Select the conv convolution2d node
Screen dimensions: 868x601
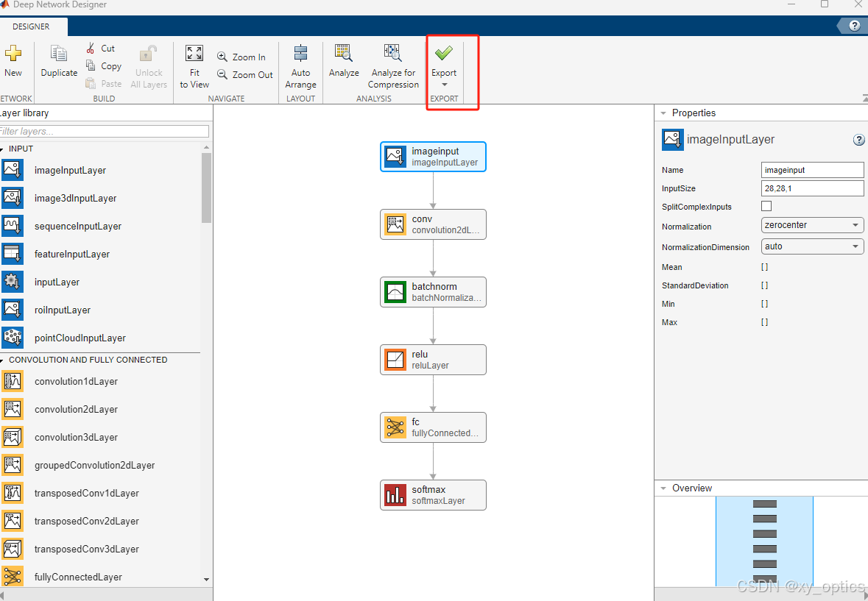433,224
